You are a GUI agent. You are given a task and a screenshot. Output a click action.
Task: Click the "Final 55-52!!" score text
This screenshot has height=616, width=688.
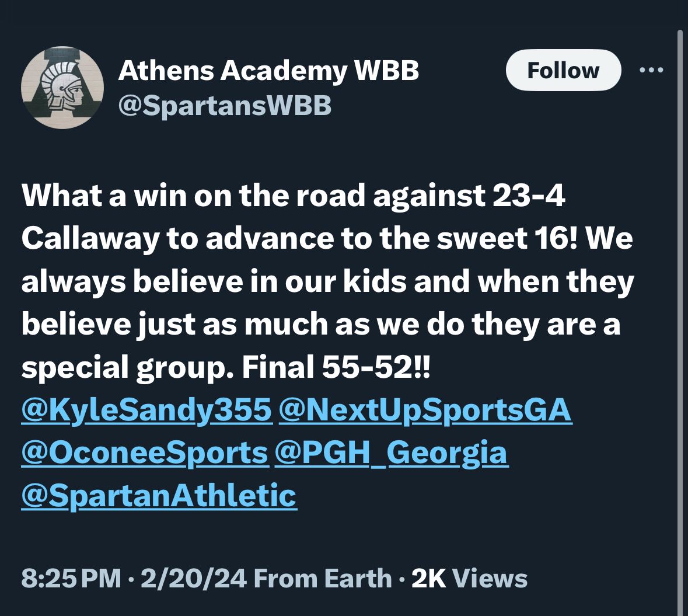pyautogui.click(x=335, y=367)
